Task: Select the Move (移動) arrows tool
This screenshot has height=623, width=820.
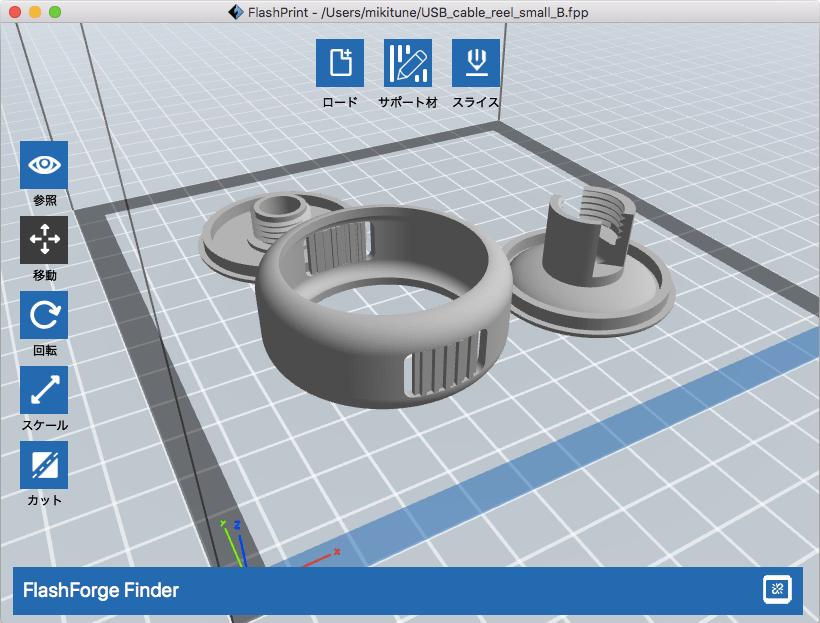Action: [x=44, y=240]
